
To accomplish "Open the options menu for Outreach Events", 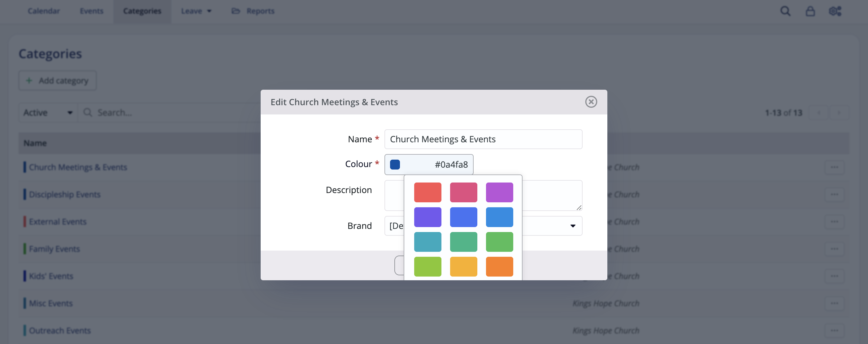I will pos(835,330).
